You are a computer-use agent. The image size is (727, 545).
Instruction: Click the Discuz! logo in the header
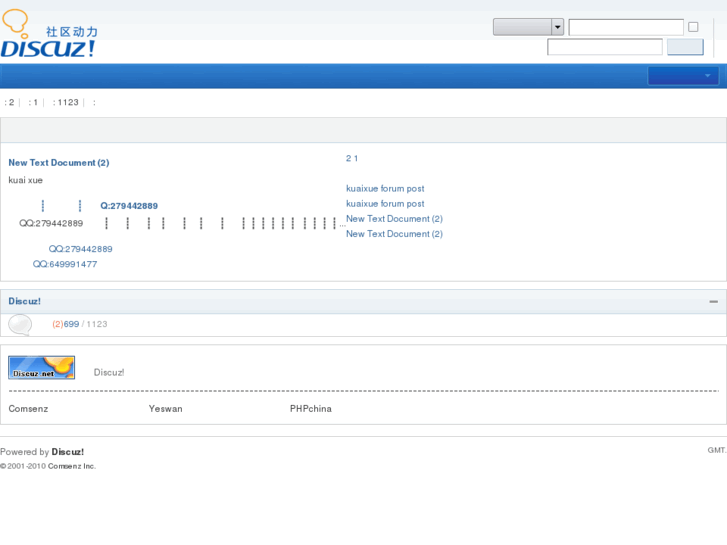[49, 33]
